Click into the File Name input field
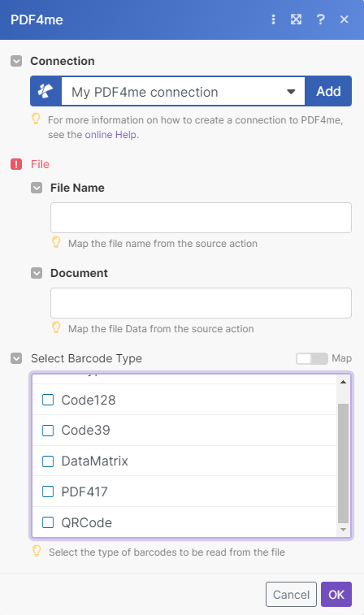Screen dimensions: 364x615 click(201, 218)
